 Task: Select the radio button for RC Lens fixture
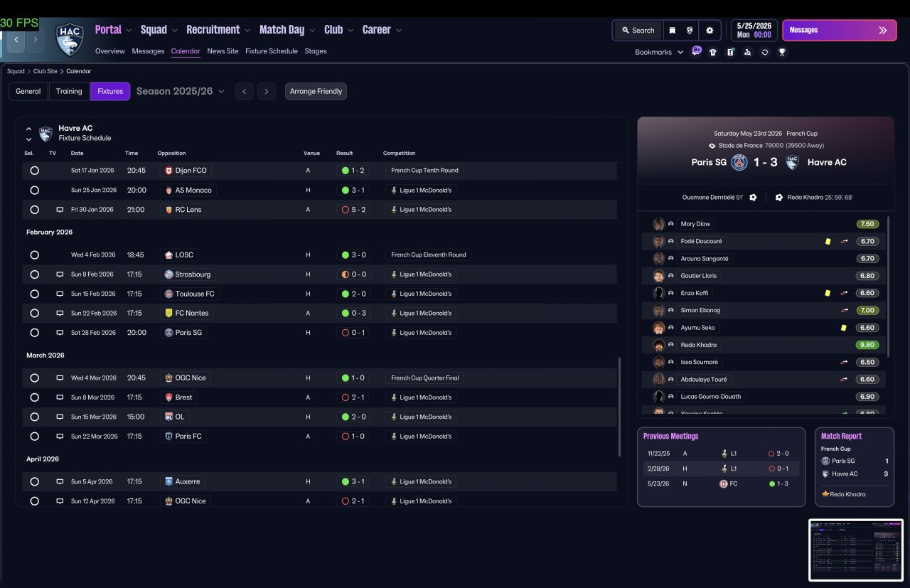click(x=34, y=210)
